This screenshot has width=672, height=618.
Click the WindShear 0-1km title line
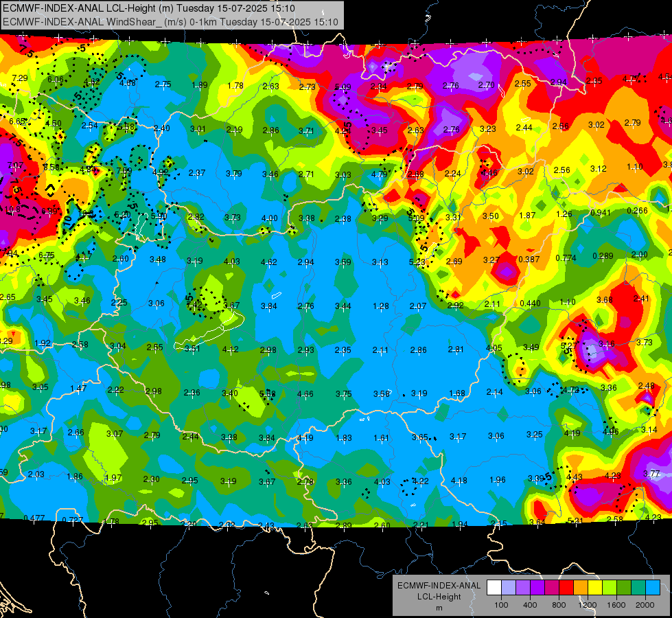point(170,22)
